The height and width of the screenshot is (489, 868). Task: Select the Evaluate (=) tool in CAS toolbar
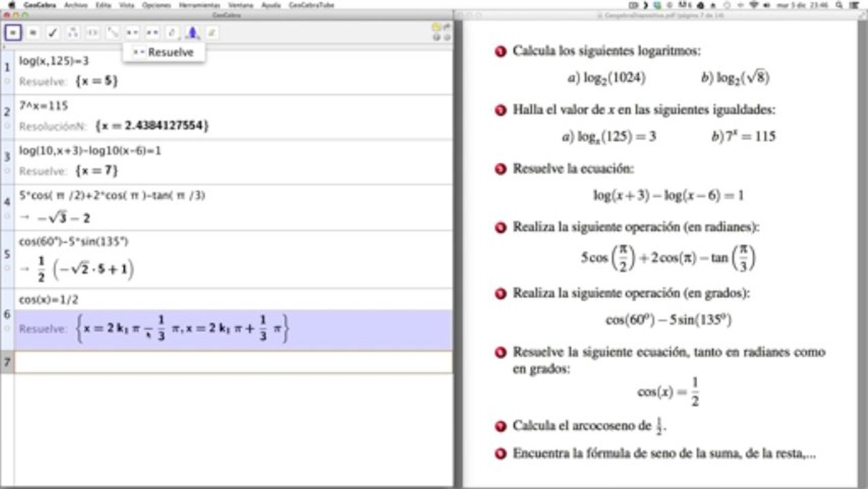[x=13, y=32]
